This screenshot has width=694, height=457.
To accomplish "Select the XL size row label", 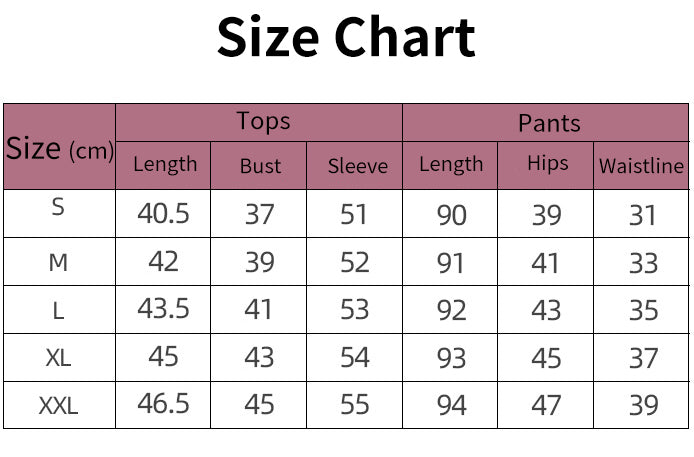I will click(x=58, y=357).
